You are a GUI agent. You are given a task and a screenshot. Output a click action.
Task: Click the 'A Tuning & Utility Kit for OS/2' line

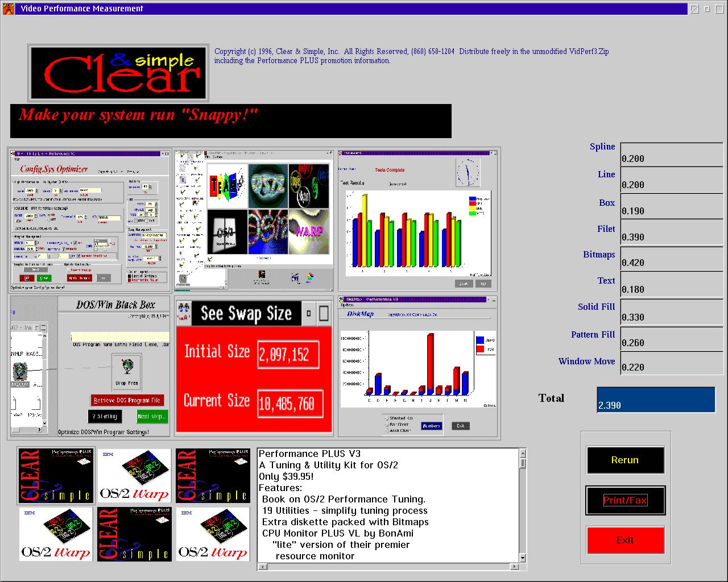(328, 465)
